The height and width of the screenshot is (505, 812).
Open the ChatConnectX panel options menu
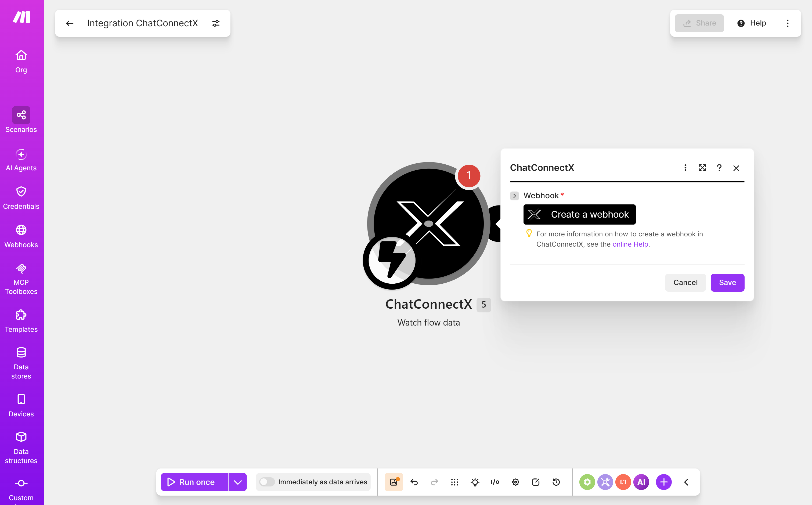[x=685, y=168]
